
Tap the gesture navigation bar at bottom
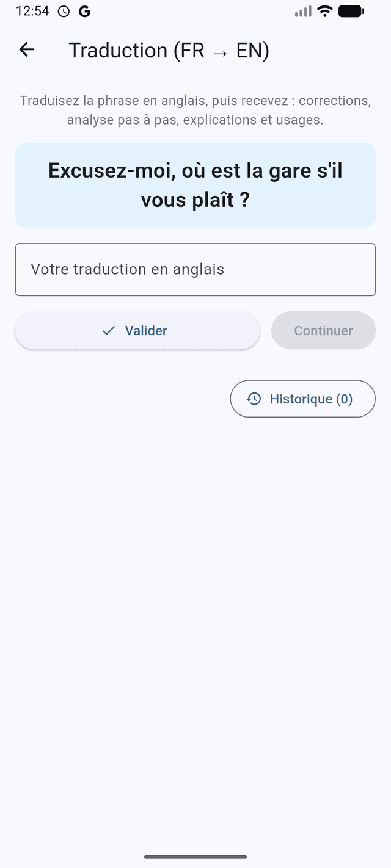[x=195, y=857]
